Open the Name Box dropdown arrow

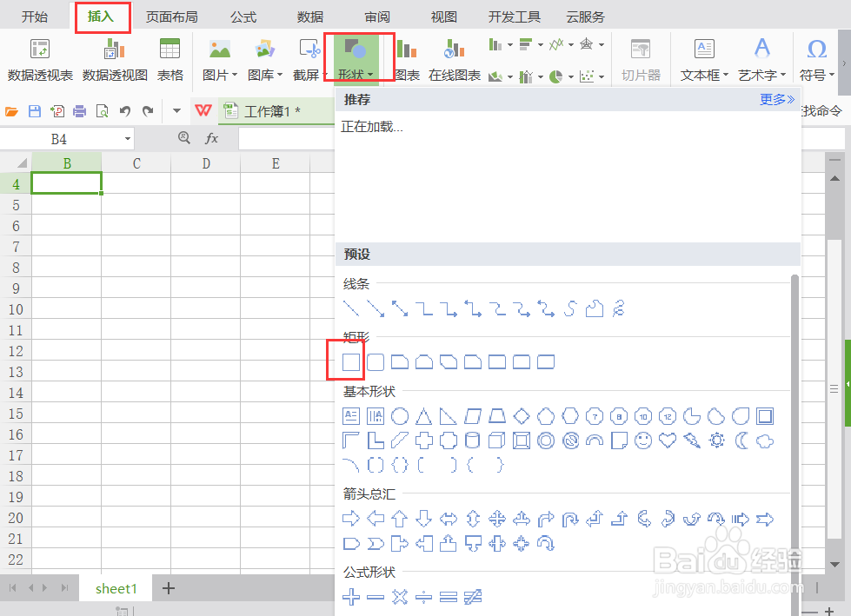click(128, 139)
